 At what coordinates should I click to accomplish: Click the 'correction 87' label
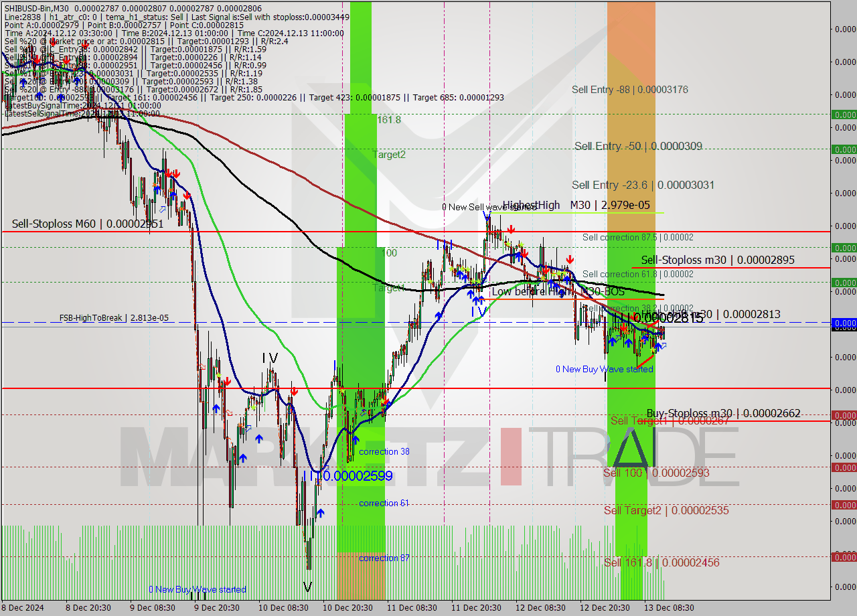click(384, 558)
